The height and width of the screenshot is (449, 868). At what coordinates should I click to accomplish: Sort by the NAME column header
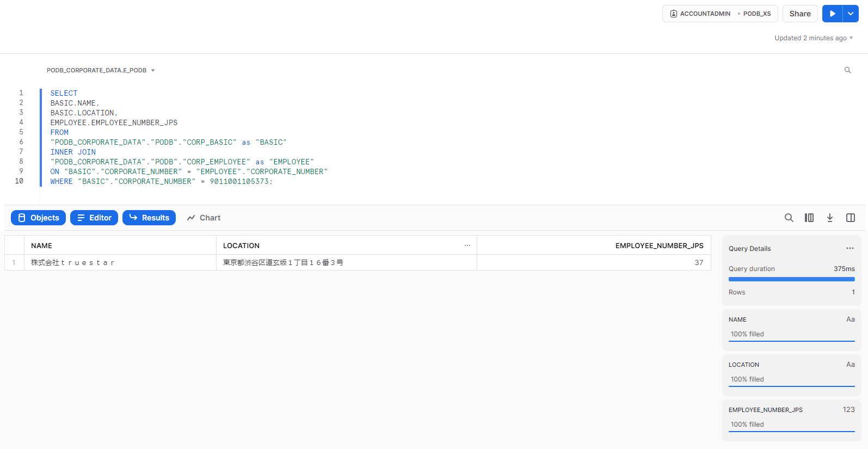[x=42, y=245]
